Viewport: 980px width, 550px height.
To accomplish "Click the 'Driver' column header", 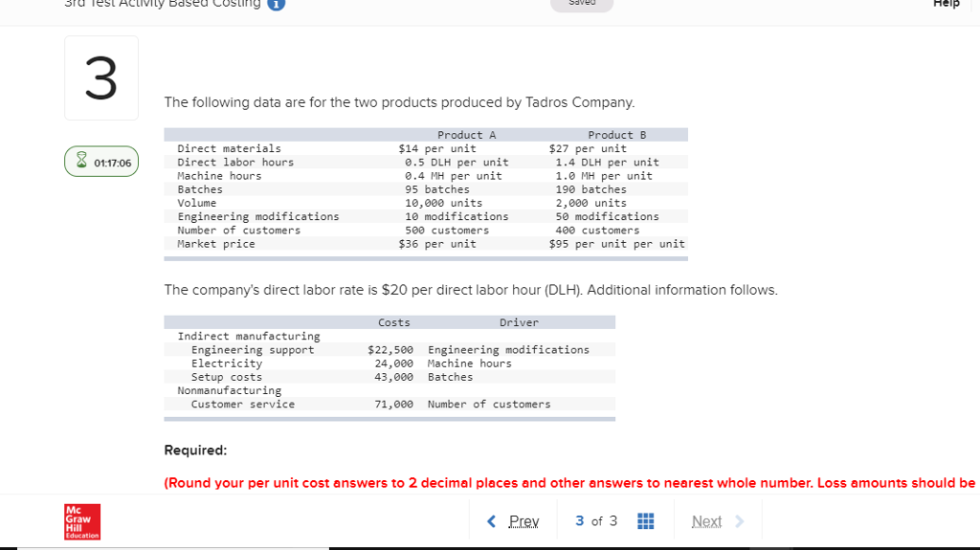I will 519,322.
